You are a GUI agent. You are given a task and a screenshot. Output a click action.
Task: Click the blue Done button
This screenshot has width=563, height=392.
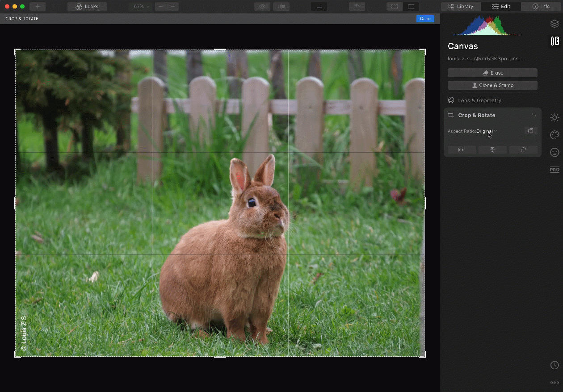(x=425, y=19)
